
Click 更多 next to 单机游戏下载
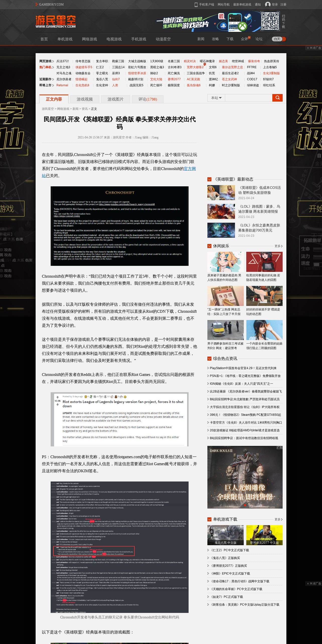[x=278, y=519]
